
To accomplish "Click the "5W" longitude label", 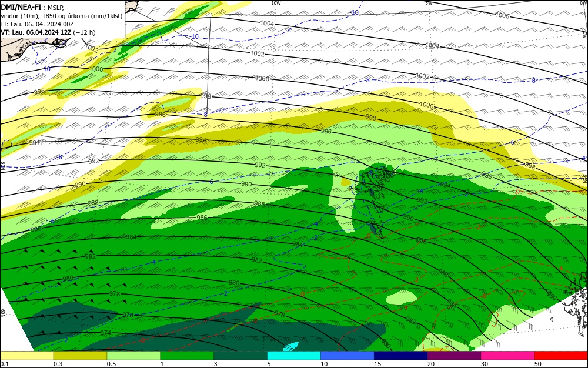I will pos(429,3).
